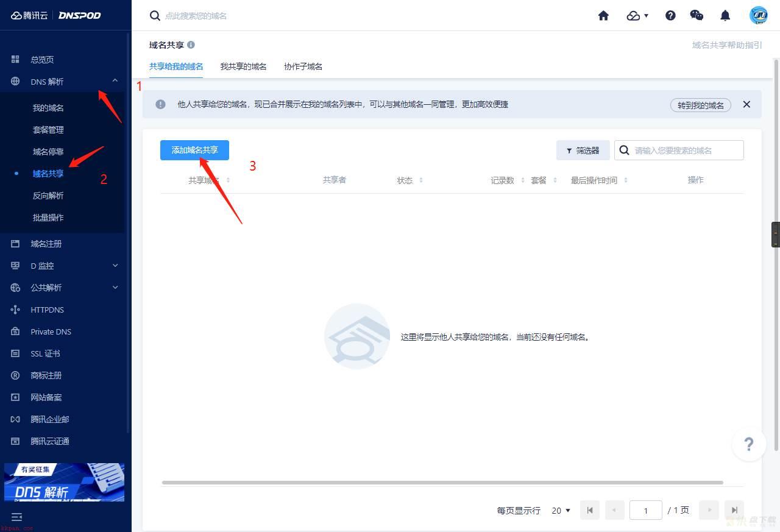780x532 pixels.
Task: Focus the domain search input field
Action: pyautogui.click(x=679, y=151)
